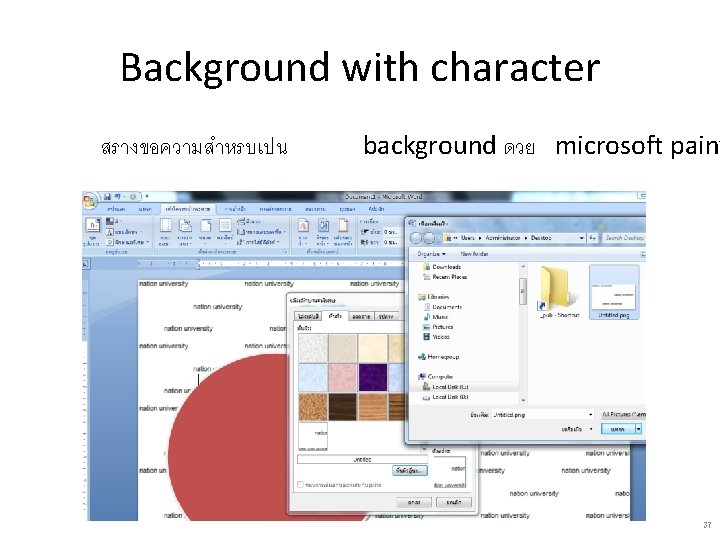
Task: Open the Theme Fonts option
Action: [x=123, y=232]
